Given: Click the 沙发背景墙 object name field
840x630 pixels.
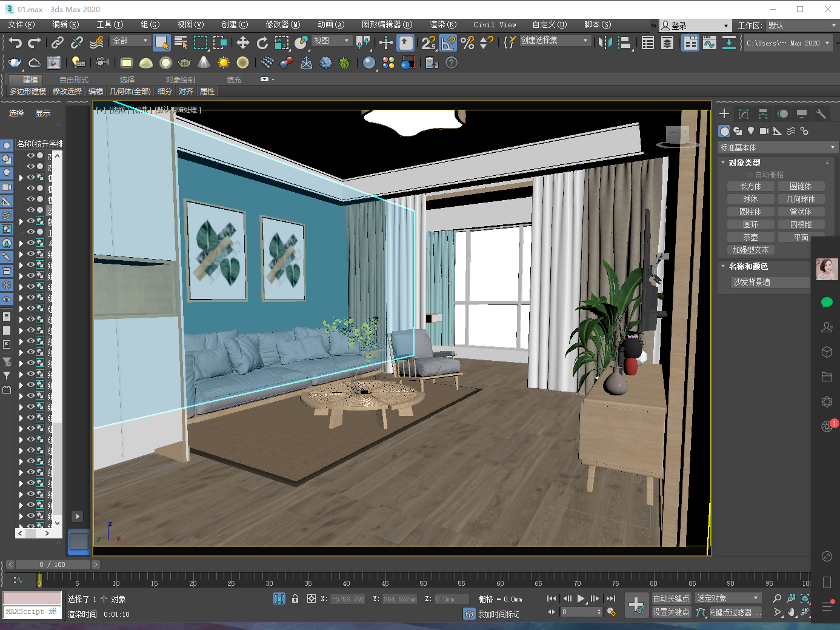Looking at the screenshot, I should click(x=770, y=282).
